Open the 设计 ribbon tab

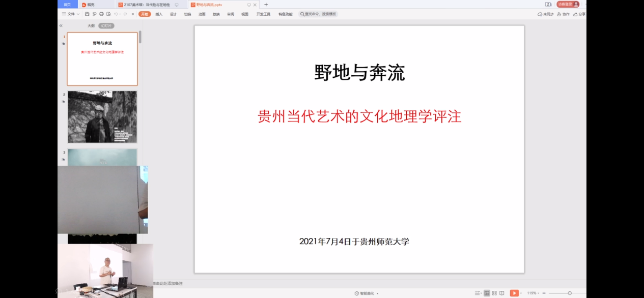[x=173, y=14]
